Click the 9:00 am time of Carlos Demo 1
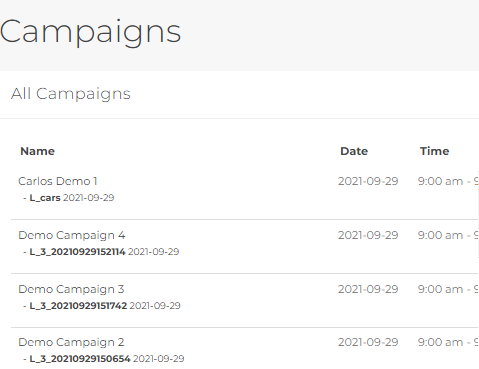This screenshot has height=369, width=479. (440, 181)
